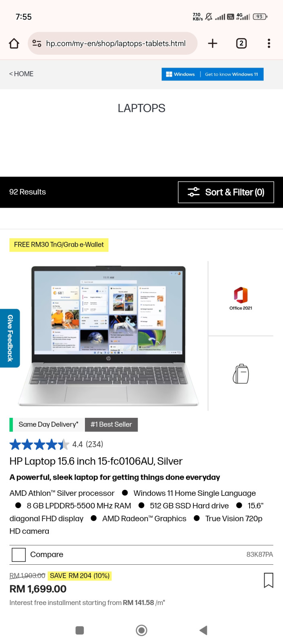Open HP Laptop 15.6 inch product title
Image resolution: width=283 pixels, height=644 pixels.
(x=96, y=461)
